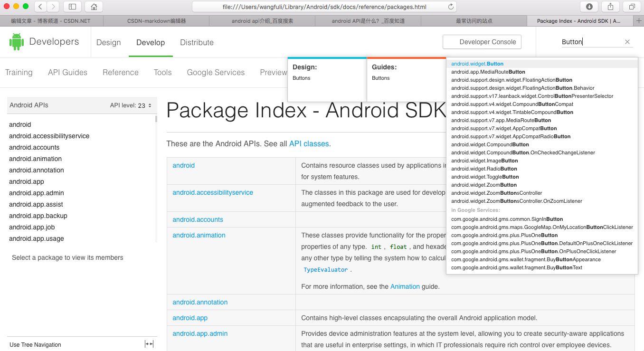Select android.widget.ToggleButton suggestion
The image size is (644, 351).
click(542, 177)
